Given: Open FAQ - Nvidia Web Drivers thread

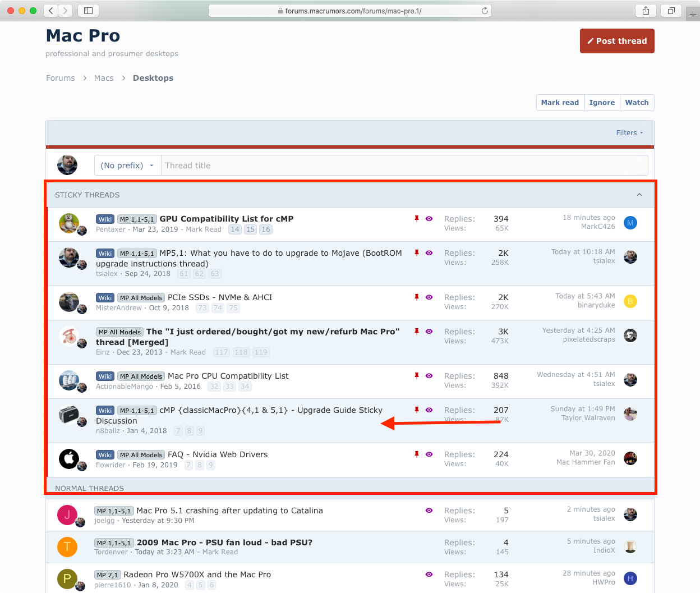Looking at the screenshot, I should pos(218,454).
